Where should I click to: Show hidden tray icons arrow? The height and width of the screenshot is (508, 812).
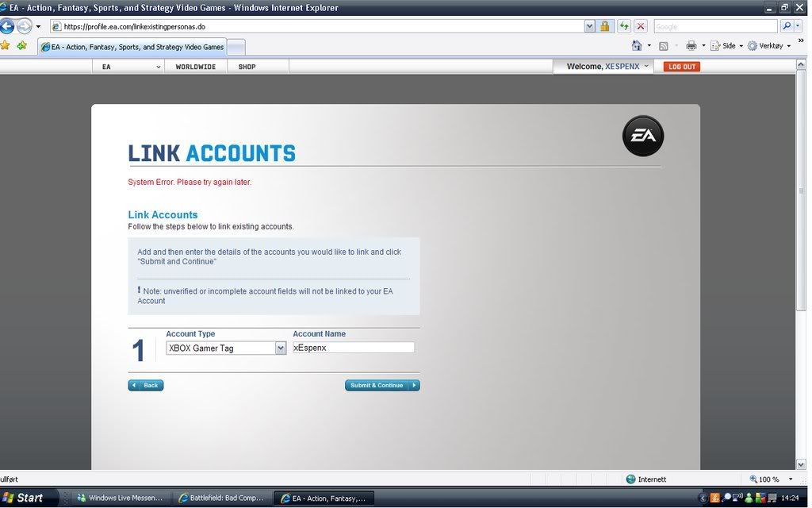(703, 498)
